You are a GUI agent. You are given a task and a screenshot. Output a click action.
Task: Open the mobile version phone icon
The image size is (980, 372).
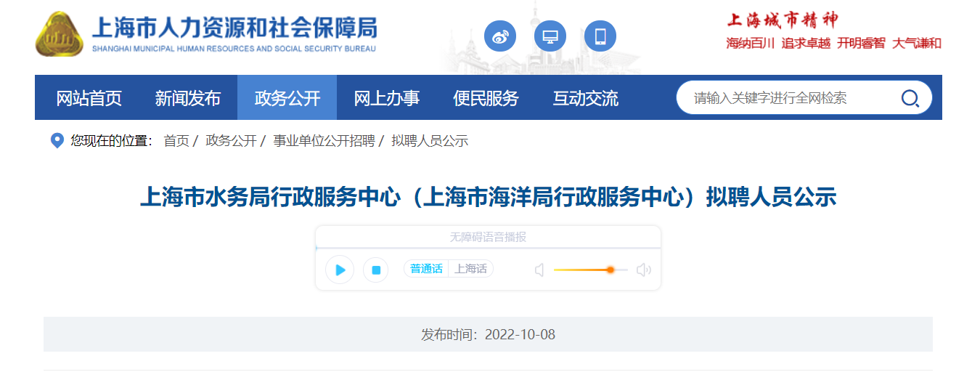[x=600, y=36]
